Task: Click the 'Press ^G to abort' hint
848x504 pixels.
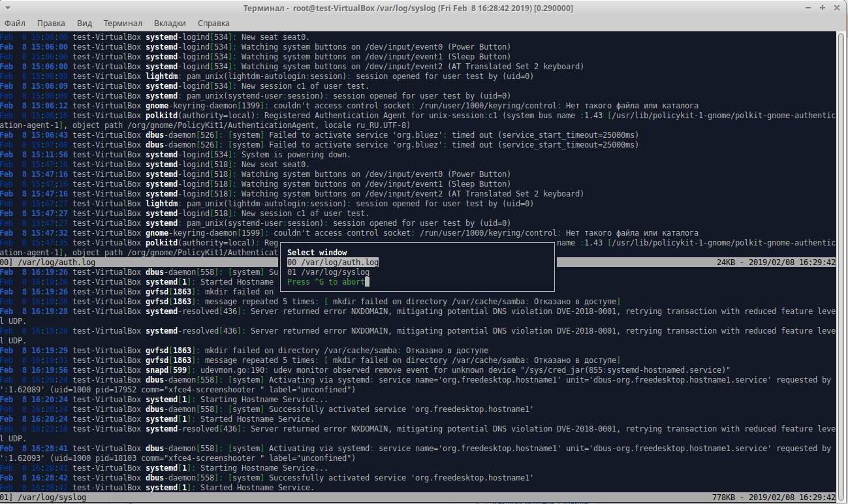Action: click(326, 282)
